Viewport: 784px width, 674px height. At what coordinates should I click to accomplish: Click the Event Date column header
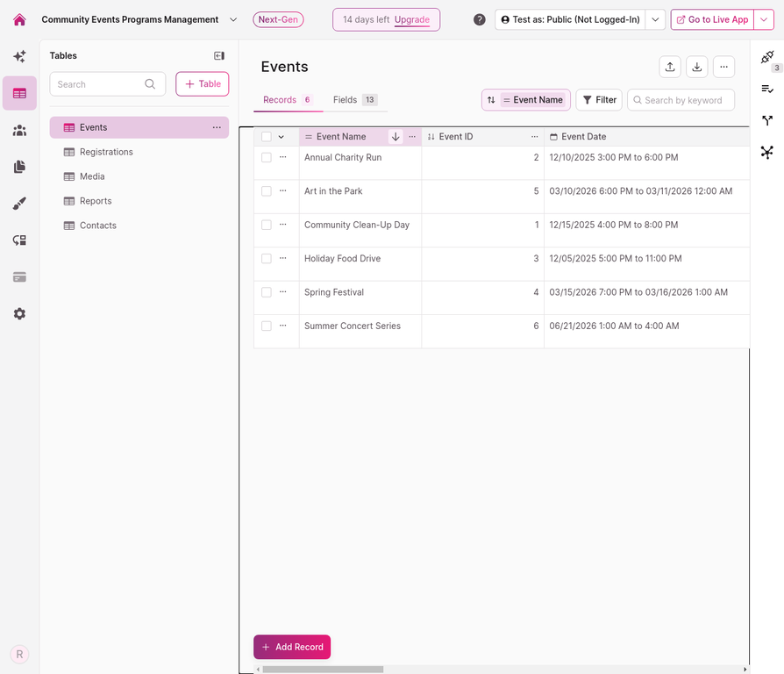(647, 137)
